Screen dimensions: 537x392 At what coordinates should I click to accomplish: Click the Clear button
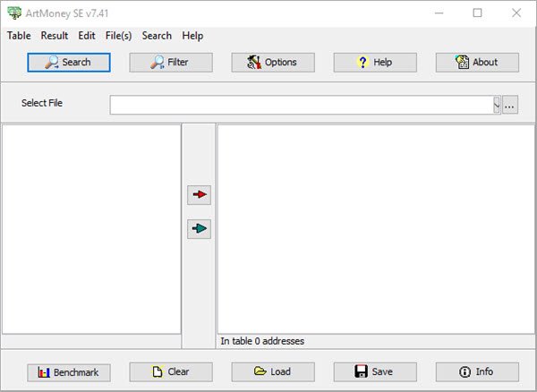pos(171,371)
